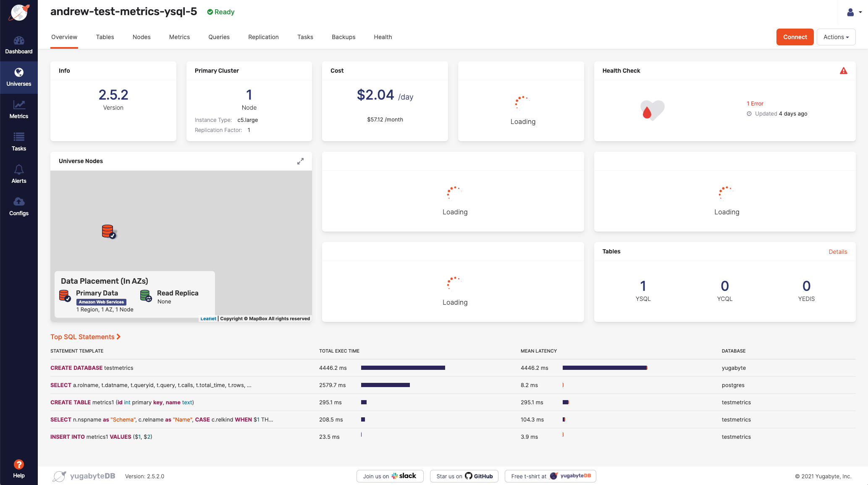Open the Replication tab
The height and width of the screenshot is (485, 868).
click(263, 37)
